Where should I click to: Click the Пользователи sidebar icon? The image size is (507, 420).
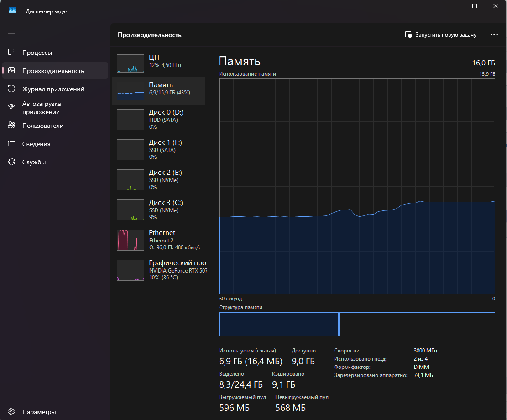coord(11,125)
